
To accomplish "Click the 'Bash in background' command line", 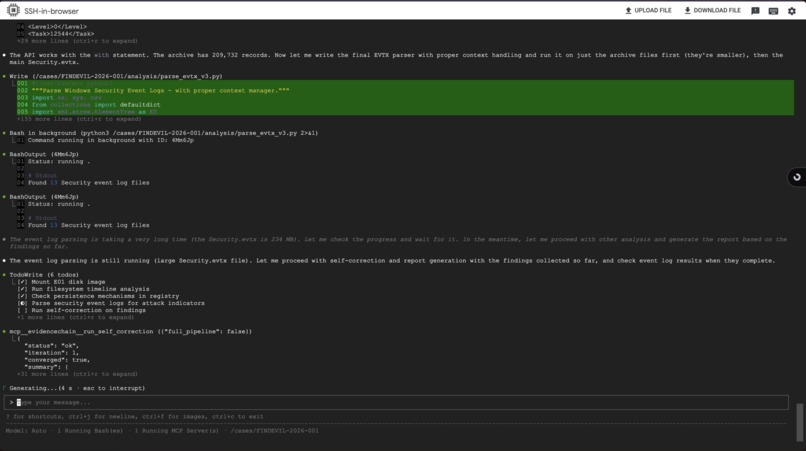I will (163, 133).
